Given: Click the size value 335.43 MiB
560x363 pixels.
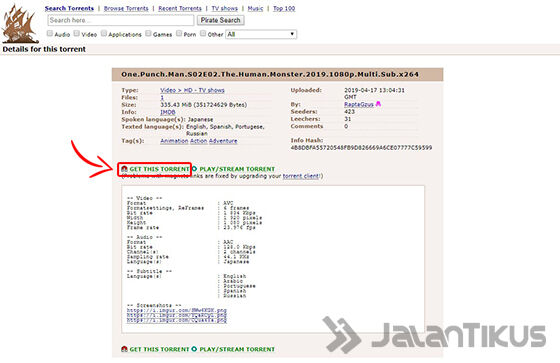Looking at the screenshot, I should (204, 105).
